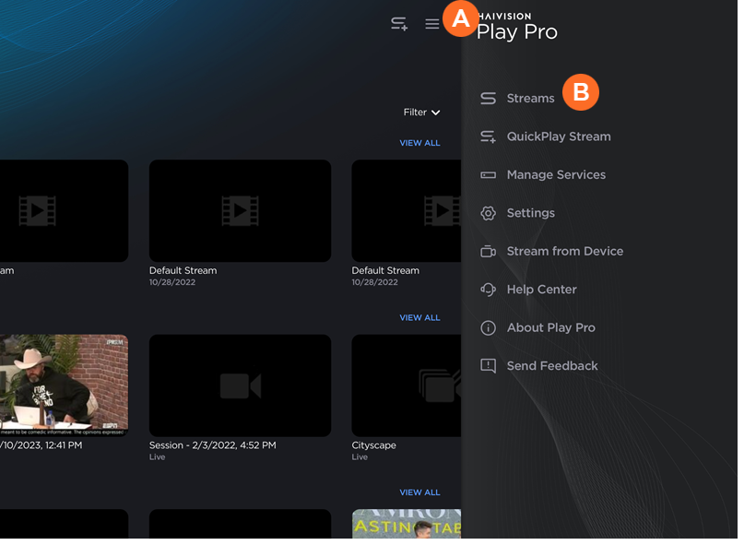
Task: Open Manage Services menu entry
Action: (x=556, y=175)
